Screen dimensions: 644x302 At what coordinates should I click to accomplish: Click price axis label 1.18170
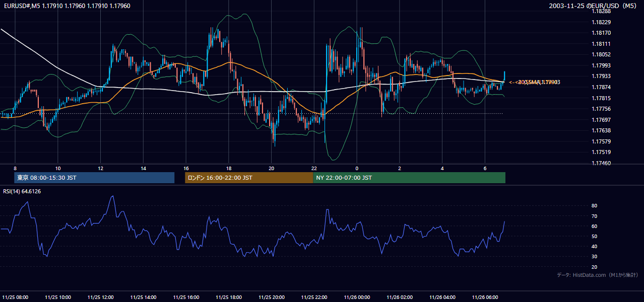click(x=601, y=33)
